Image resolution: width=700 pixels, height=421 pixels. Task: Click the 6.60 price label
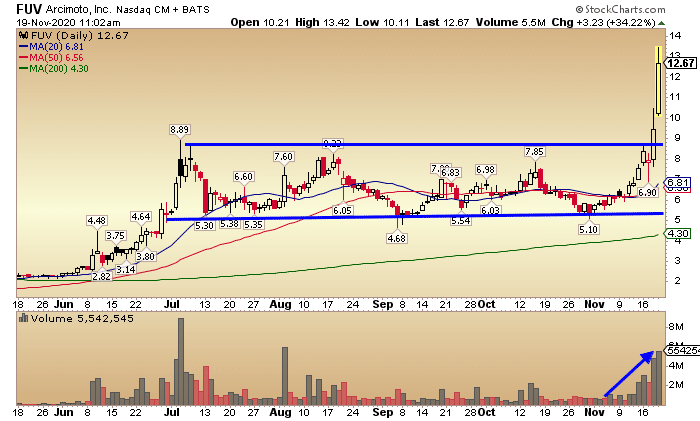243,176
